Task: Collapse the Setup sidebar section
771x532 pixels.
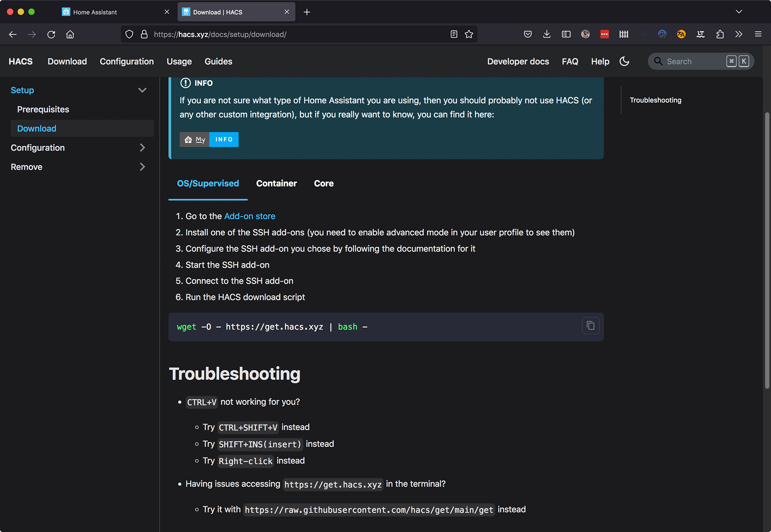Action: tap(142, 90)
